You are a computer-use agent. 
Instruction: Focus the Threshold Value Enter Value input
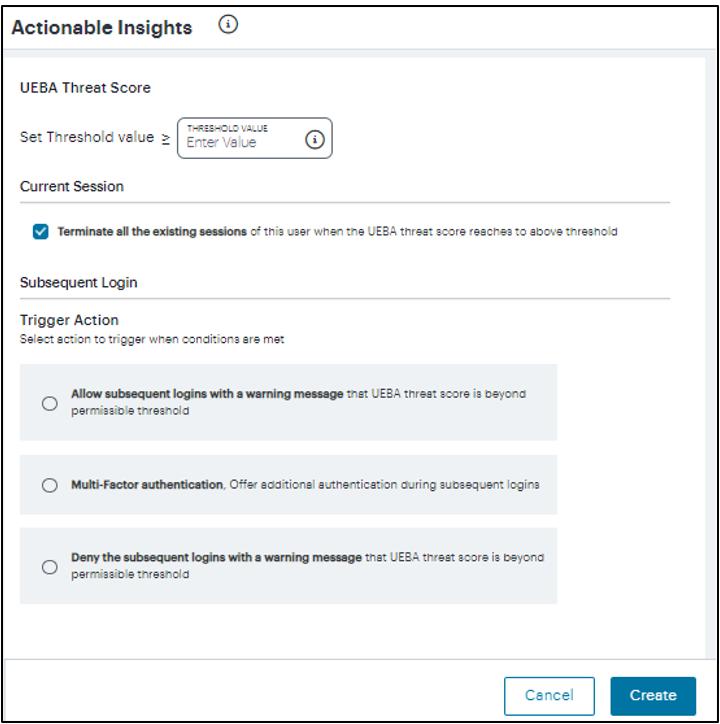pyautogui.click(x=254, y=138)
